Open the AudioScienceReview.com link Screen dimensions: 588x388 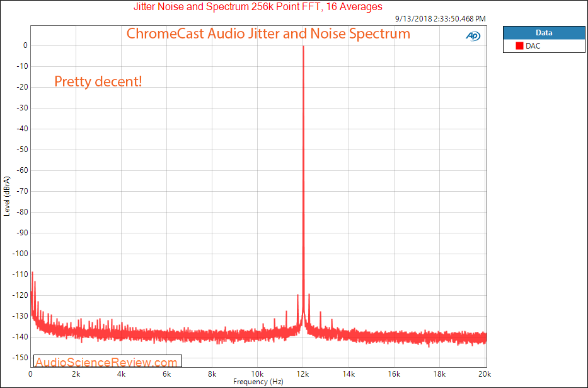pos(106,362)
